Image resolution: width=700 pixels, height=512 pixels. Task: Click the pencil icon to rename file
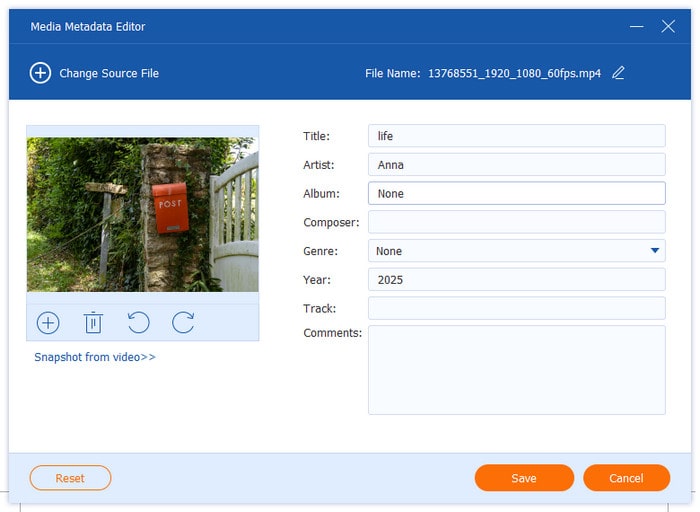point(618,73)
